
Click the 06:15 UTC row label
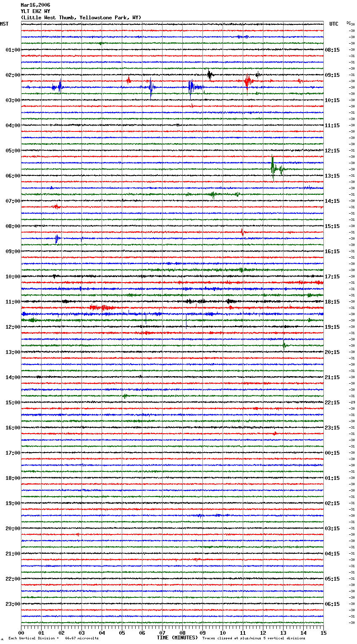pos(332,604)
